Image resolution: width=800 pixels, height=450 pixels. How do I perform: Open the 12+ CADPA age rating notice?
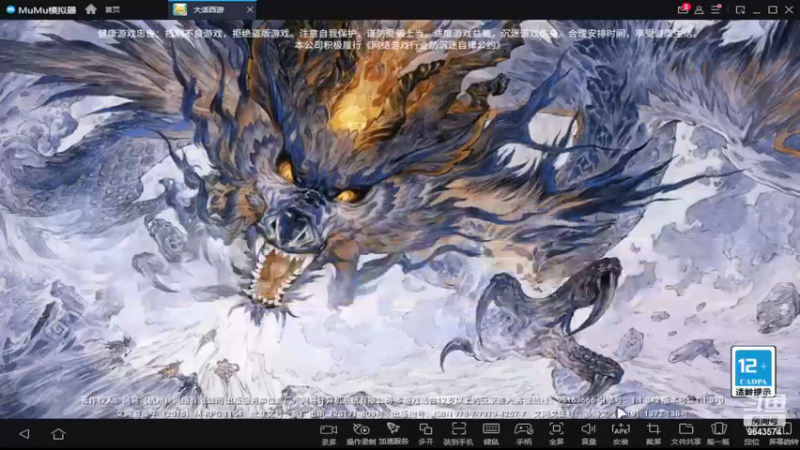(x=753, y=371)
